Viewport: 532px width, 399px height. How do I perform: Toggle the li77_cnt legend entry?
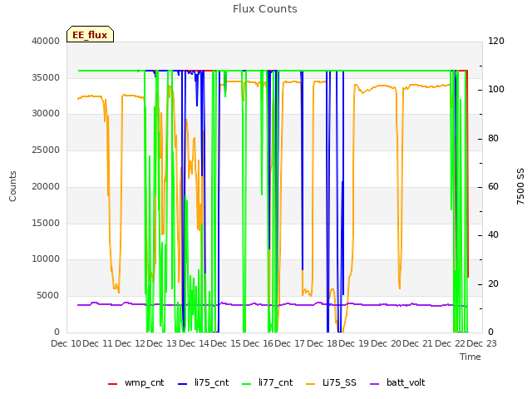[x=268, y=382]
